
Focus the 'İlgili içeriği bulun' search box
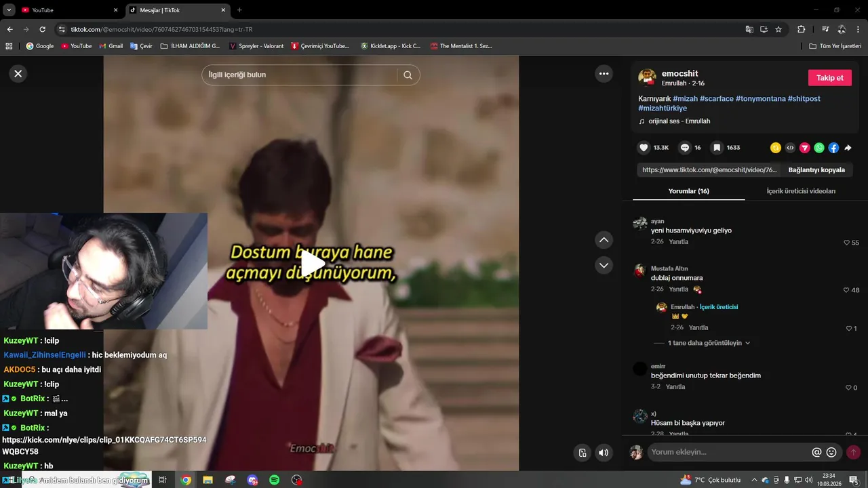point(301,75)
